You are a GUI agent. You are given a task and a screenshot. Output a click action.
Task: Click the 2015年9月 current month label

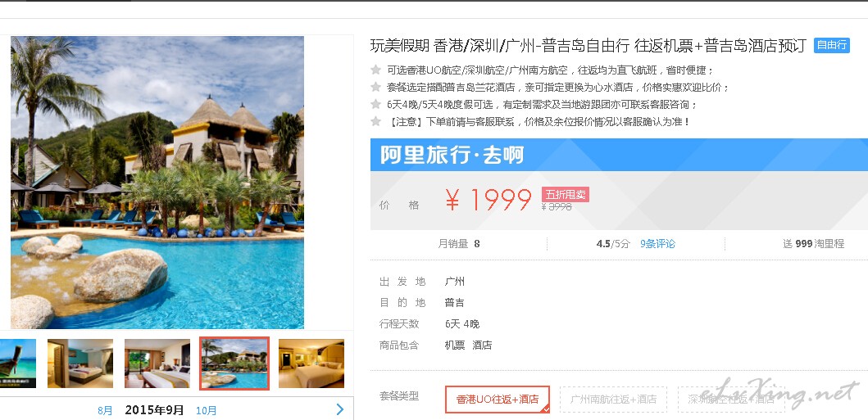pos(154,410)
